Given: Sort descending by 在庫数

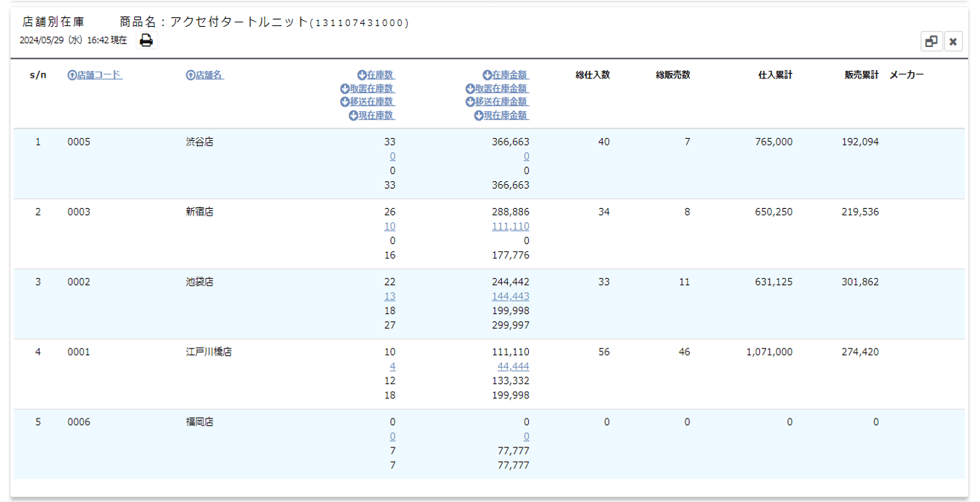Looking at the screenshot, I should coord(376,75).
